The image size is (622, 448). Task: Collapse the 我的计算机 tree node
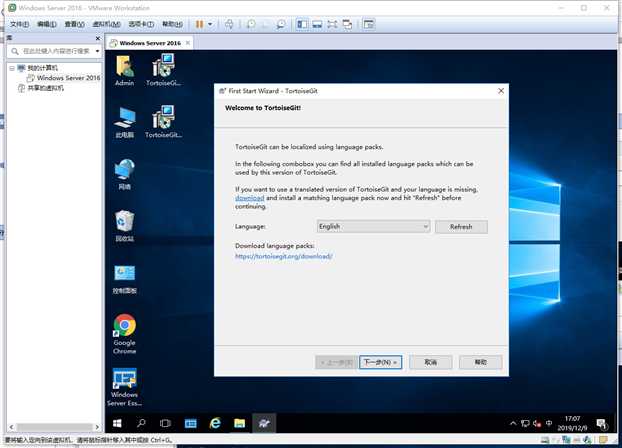[12, 68]
